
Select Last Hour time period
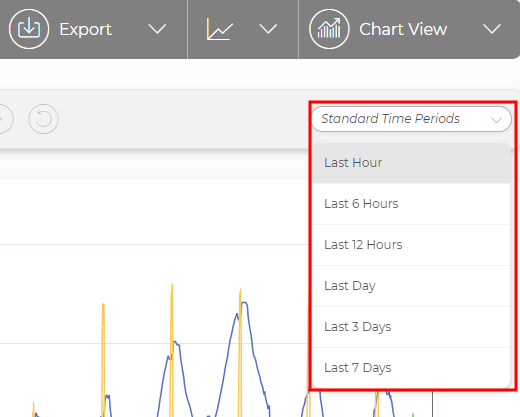411,163
